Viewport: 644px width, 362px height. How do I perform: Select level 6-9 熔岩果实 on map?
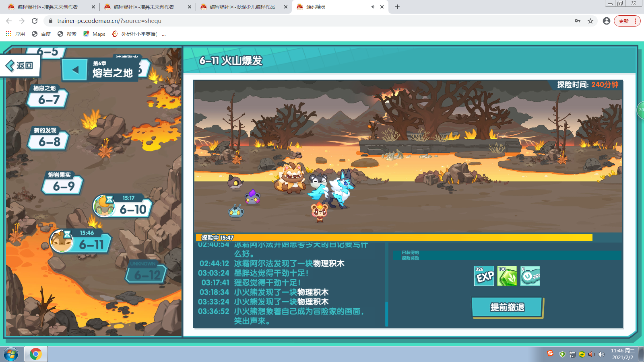[x=63, y=183]
